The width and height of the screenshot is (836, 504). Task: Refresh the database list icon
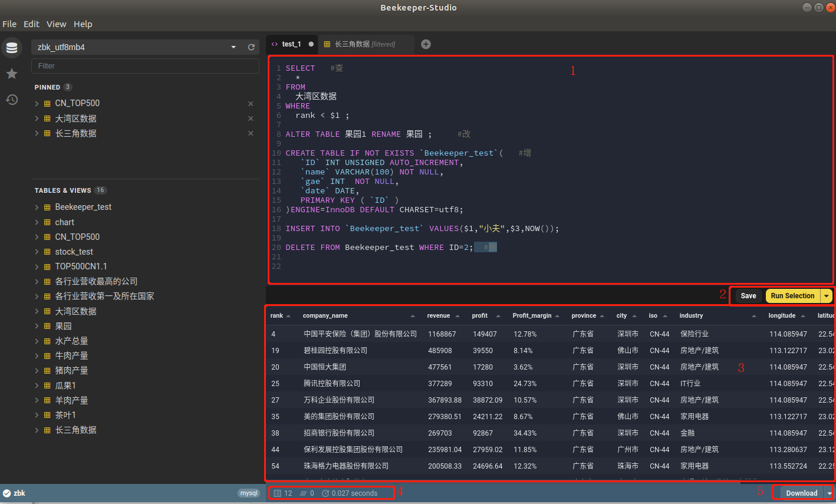point(251,47)
